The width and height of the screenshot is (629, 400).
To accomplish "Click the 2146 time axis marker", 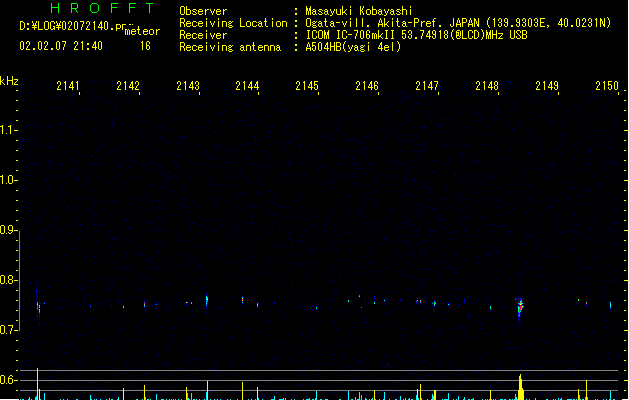I will coord(367,86).
